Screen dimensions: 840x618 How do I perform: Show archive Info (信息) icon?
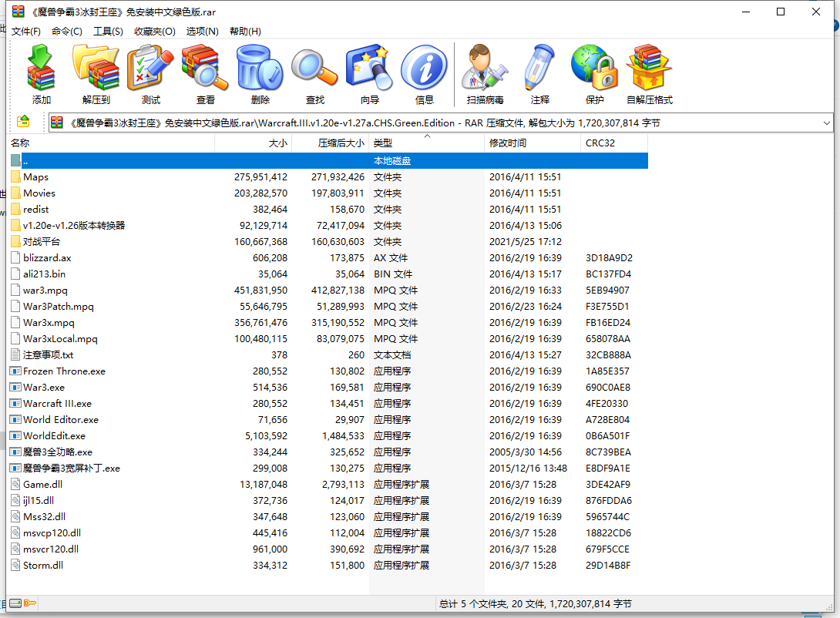(424, 74)
